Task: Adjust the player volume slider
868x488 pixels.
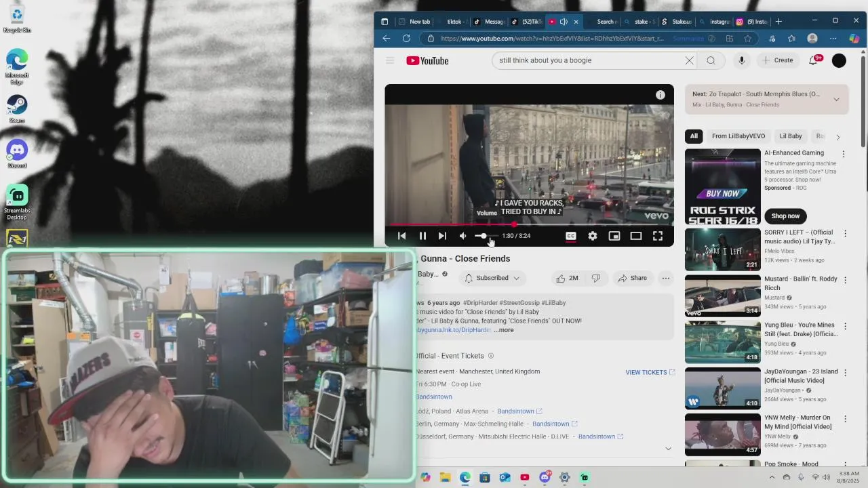Action: [486, 236]
